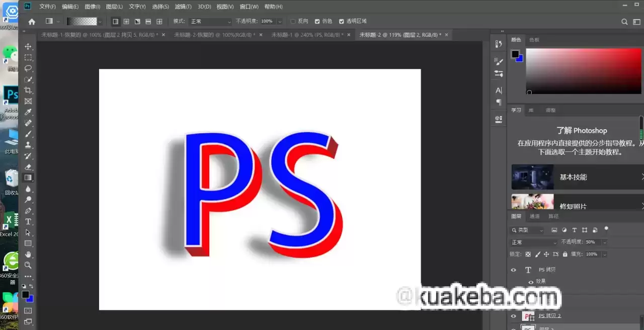
Task: Switch to the 通道 channels tab
Action: 534,216
